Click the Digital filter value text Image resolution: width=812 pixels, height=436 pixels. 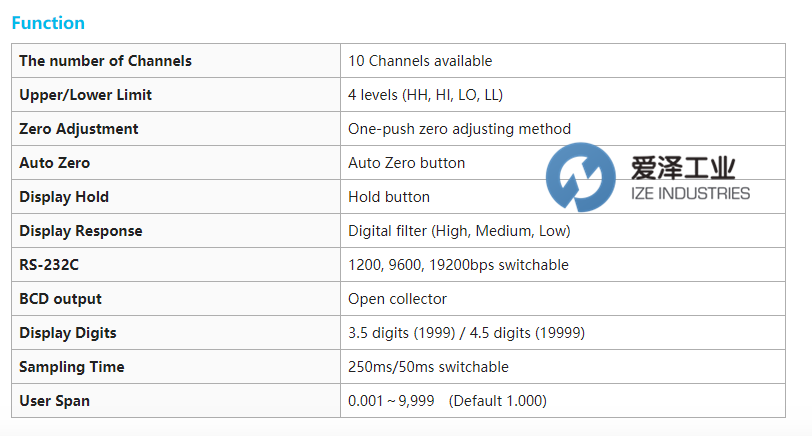(459, 231)
